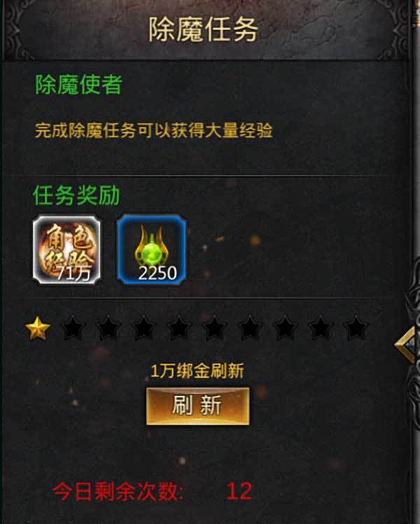Click the 今日剩余次数 remaining count text
The image size is (420, 524).
(x=152, y=491)
